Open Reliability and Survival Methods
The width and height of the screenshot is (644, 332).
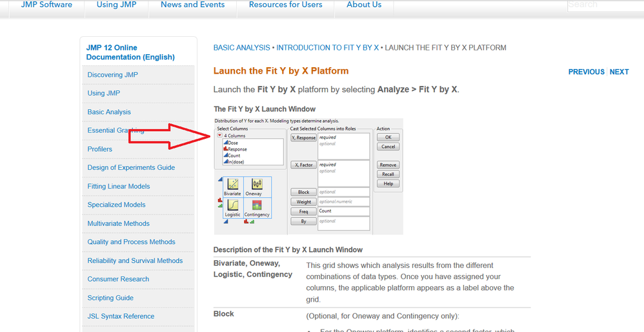coord(135,260)
